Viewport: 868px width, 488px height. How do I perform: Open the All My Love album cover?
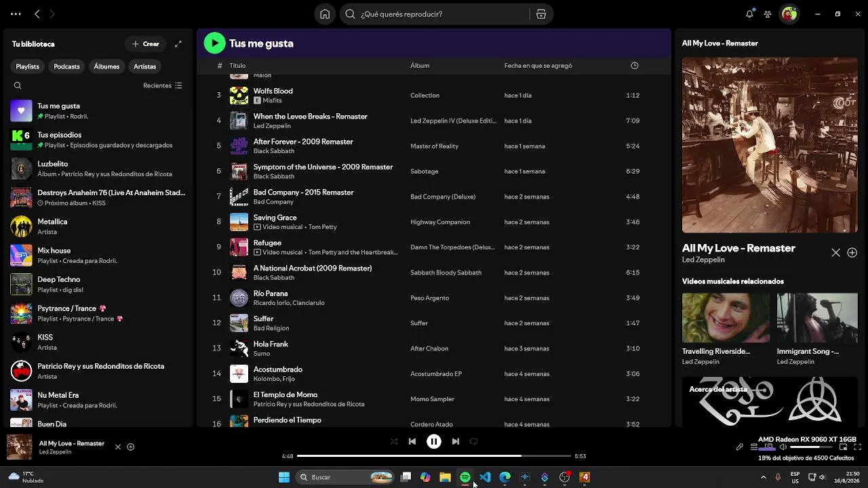pos(770,145)
